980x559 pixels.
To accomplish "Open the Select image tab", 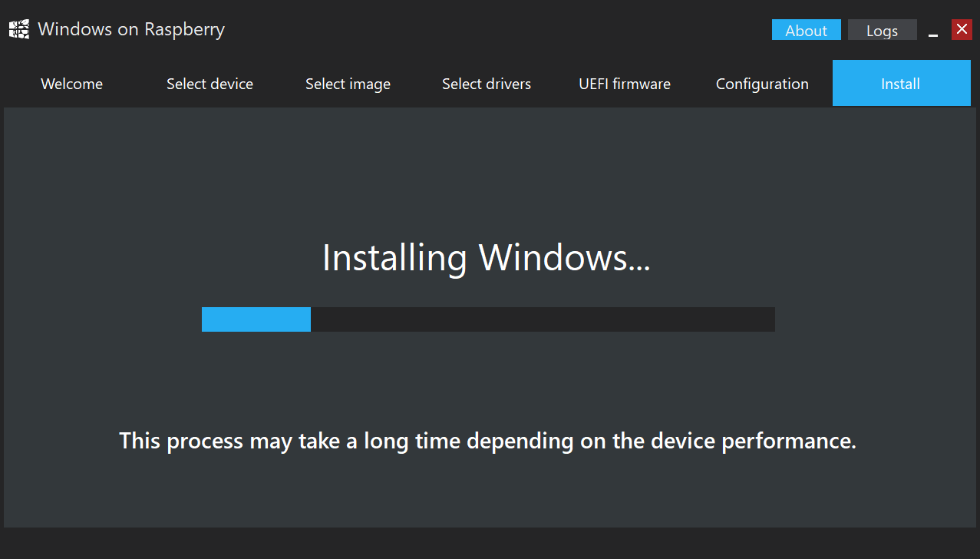I will [348, 84].
